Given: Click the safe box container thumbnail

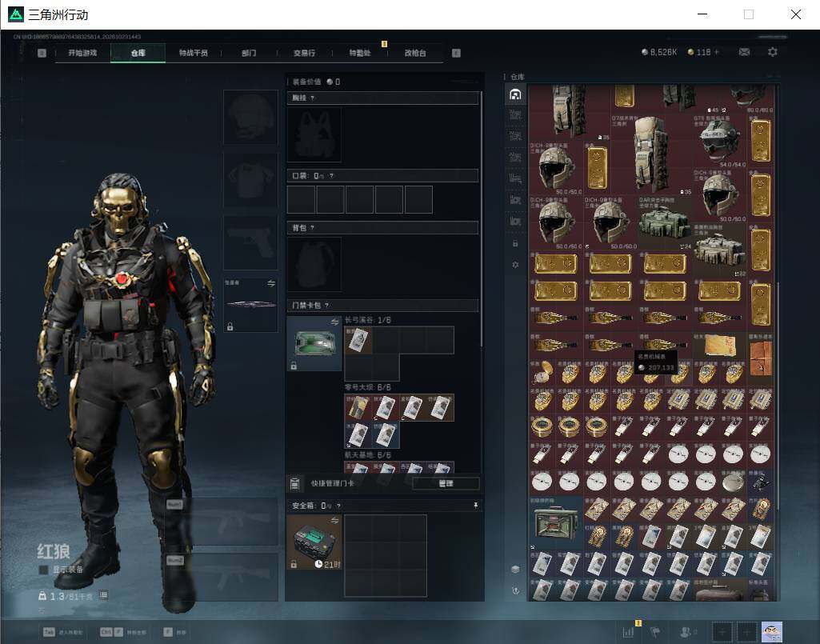Looking at the screenshot, I should click(314, 542).
